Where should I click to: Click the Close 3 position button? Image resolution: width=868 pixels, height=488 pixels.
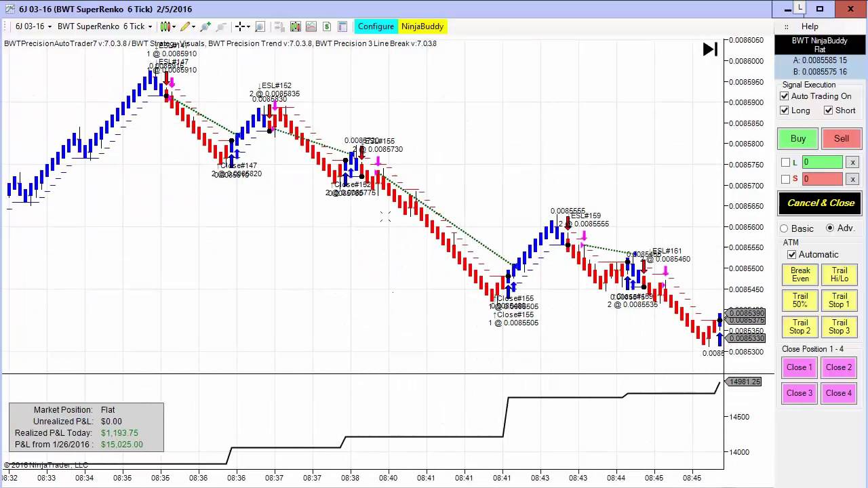click(799, 393)
